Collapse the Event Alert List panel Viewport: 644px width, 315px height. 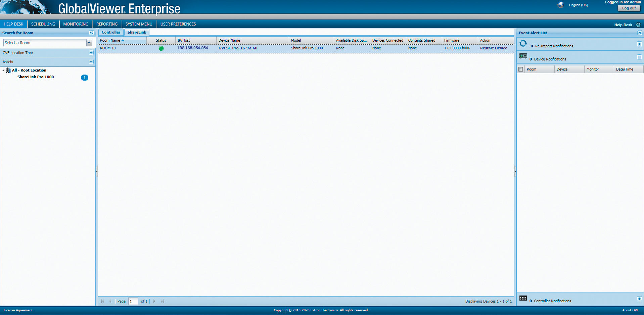point(640,33)
